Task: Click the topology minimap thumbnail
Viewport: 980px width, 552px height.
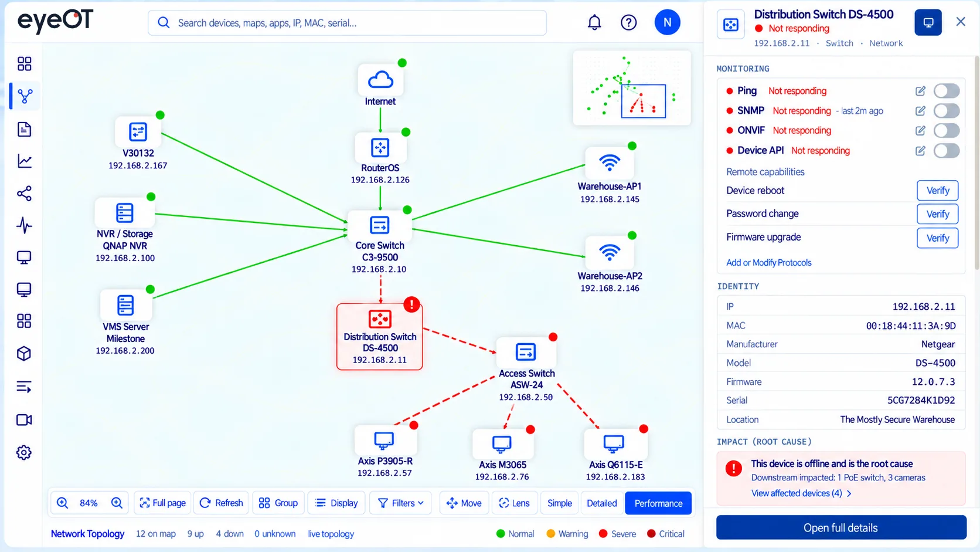Action: tap(632, 88)
